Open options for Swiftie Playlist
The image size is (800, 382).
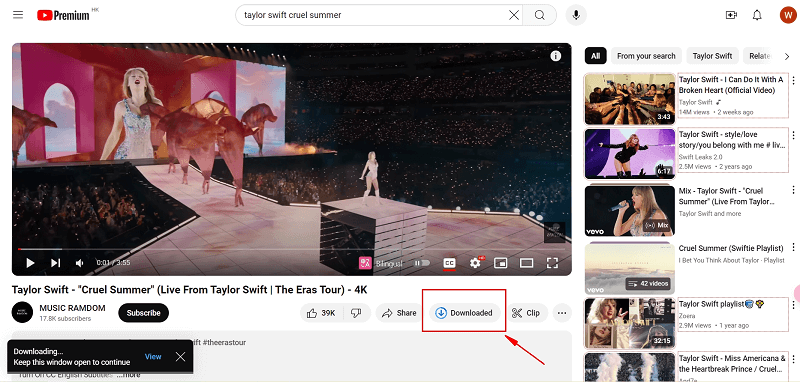[x=793, y=247]
